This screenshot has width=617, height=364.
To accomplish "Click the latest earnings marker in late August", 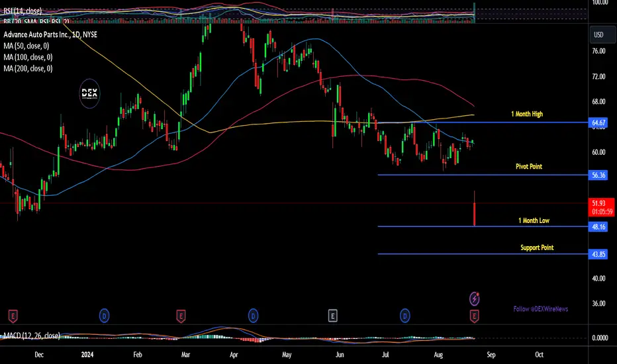I will coord(474,316).
